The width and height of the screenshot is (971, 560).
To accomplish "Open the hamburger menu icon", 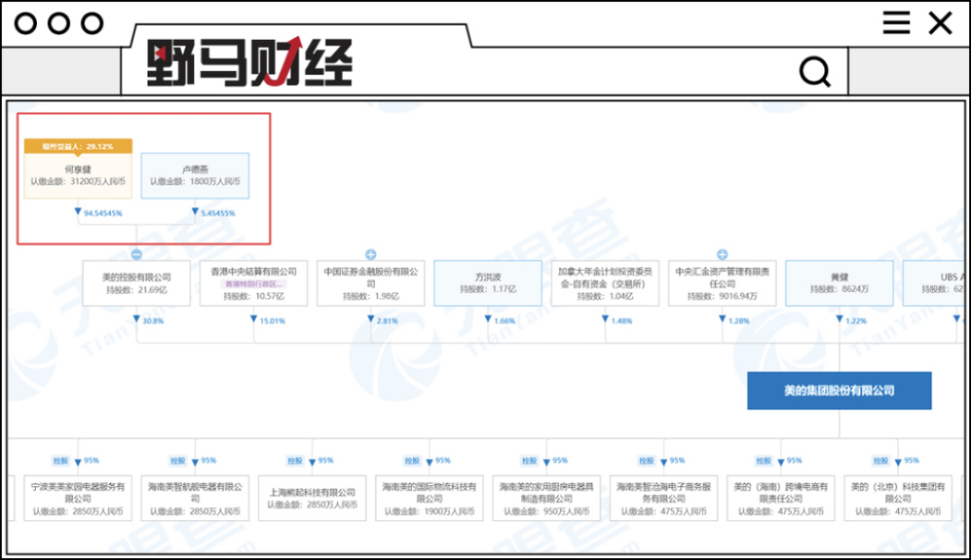I will click(896, 23).
